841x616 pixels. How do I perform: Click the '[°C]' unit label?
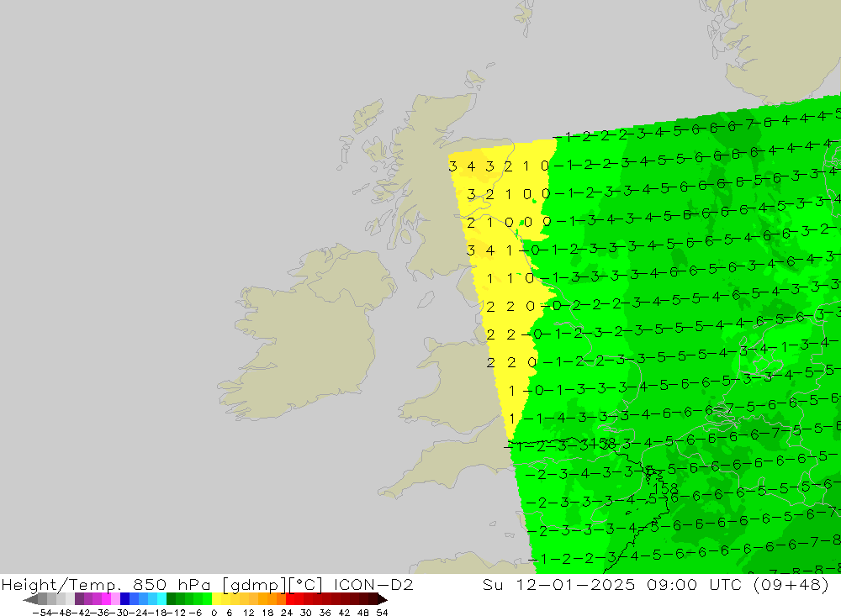306,584
